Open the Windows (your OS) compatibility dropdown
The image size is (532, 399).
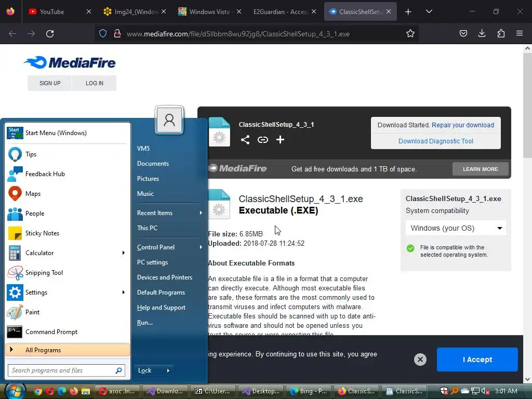point(456,228)
